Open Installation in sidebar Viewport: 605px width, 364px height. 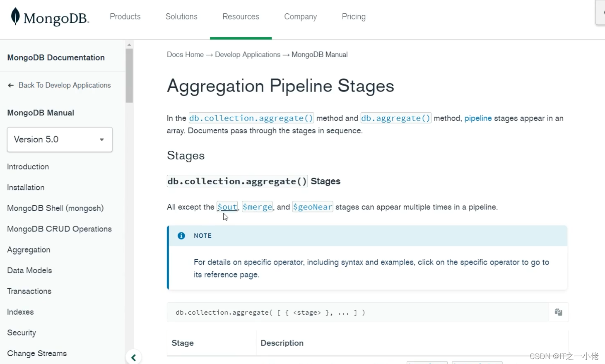[26, 188]
